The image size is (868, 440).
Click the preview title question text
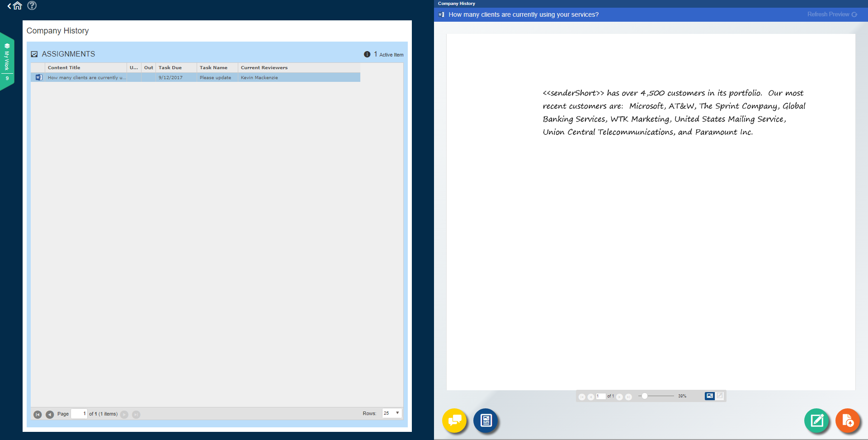point(524,14)
